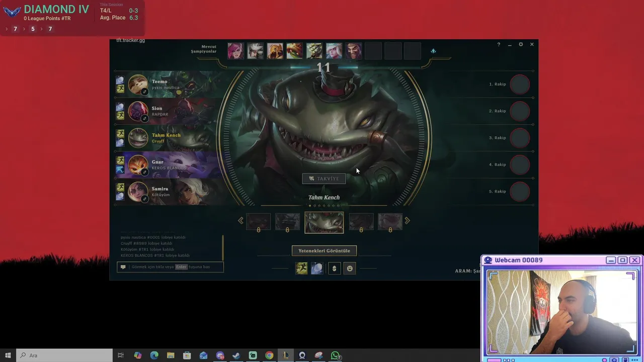Click Teemo's top summoner spell icon
This screenshot has height=362, width=644.
pyautogui.click(x=120, y=80)
